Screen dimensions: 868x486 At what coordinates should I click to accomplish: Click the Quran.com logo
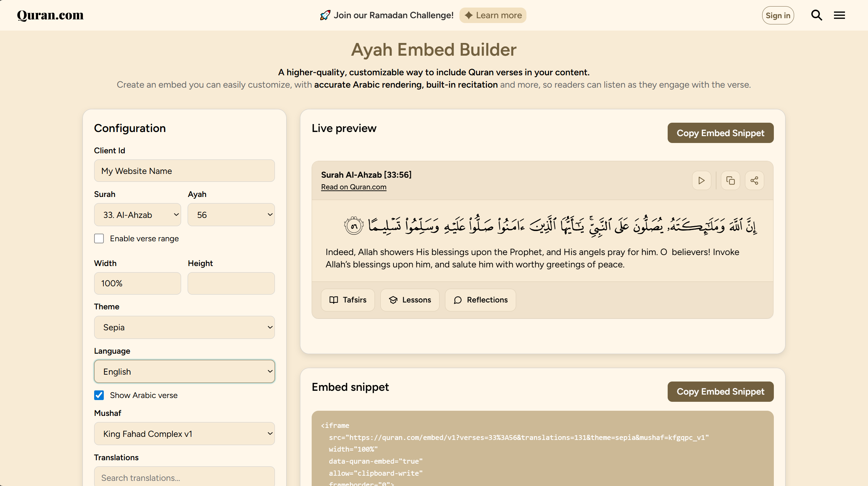tap(50, 15)
